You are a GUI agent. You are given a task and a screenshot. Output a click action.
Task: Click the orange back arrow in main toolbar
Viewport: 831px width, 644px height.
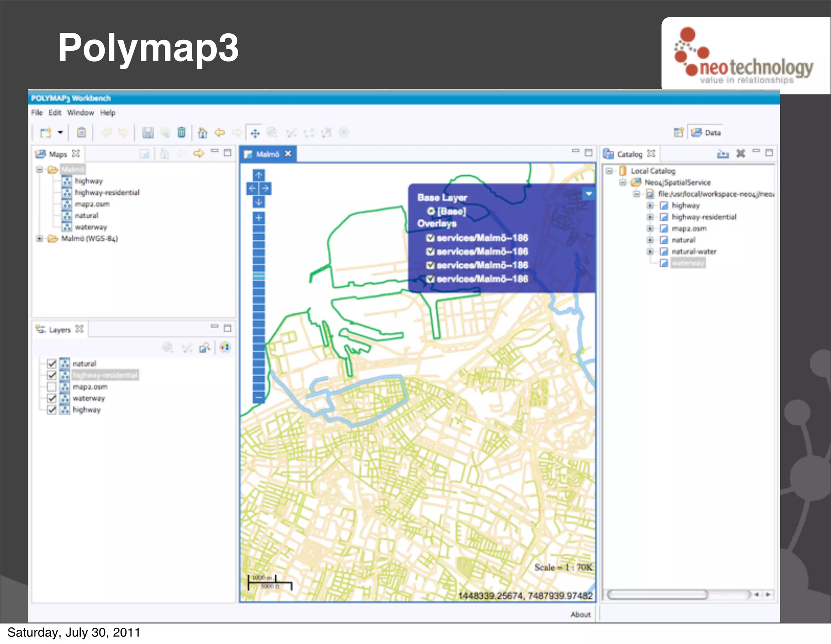pyautogui.click(x=220, y=133)
